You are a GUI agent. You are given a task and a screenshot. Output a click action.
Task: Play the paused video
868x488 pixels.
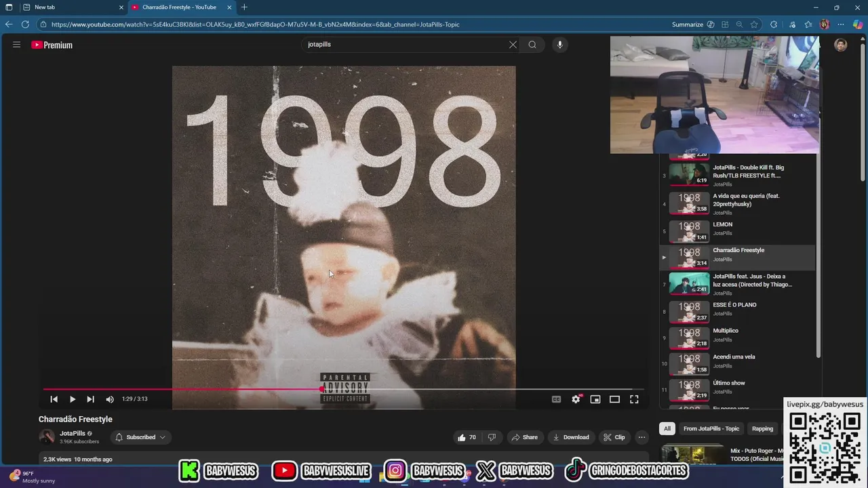(x=73, y=399)
